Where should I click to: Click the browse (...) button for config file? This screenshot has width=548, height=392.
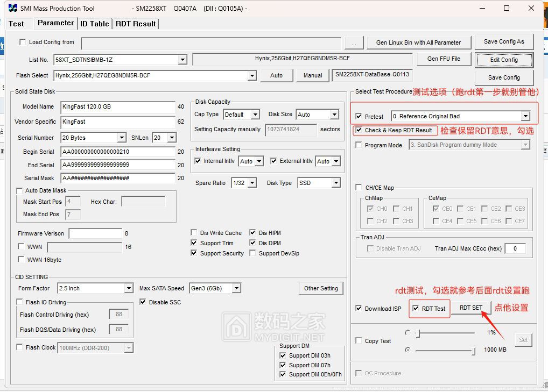click(354, 43)
